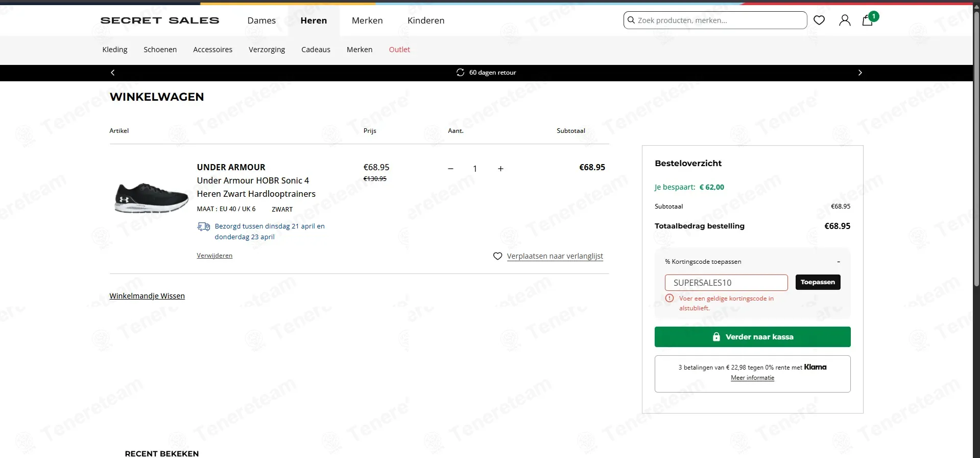Move item with Verplaatsen naar verlanglijst
Screen dimensions: 980x458
coord(555,256)
